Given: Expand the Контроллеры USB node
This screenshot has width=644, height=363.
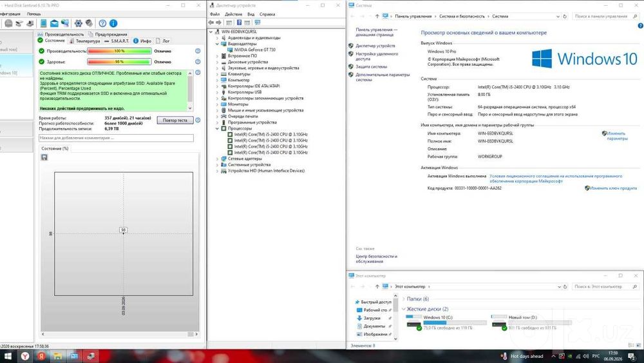Looking at the screenshot, I should (217, 92).
